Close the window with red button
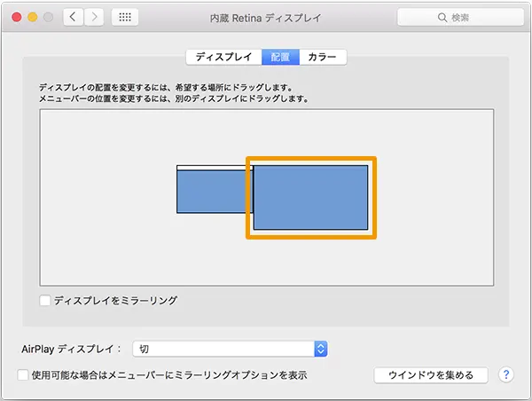Screen dimensions: 532x401 click(16, 17)
